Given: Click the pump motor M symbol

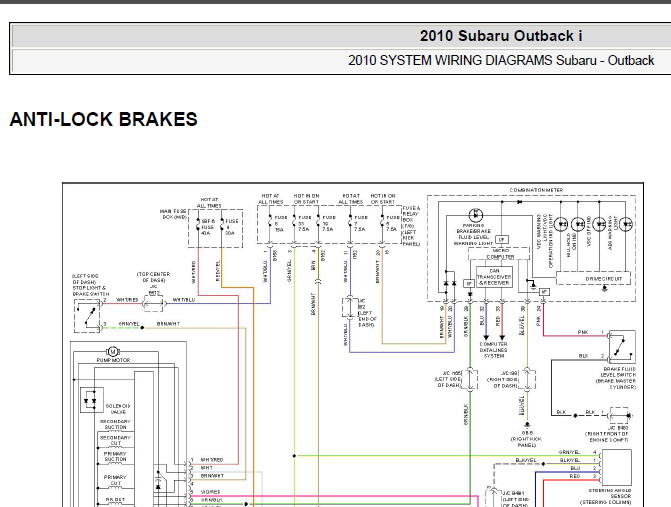Looking at the screenshot, I should [113, 352].
